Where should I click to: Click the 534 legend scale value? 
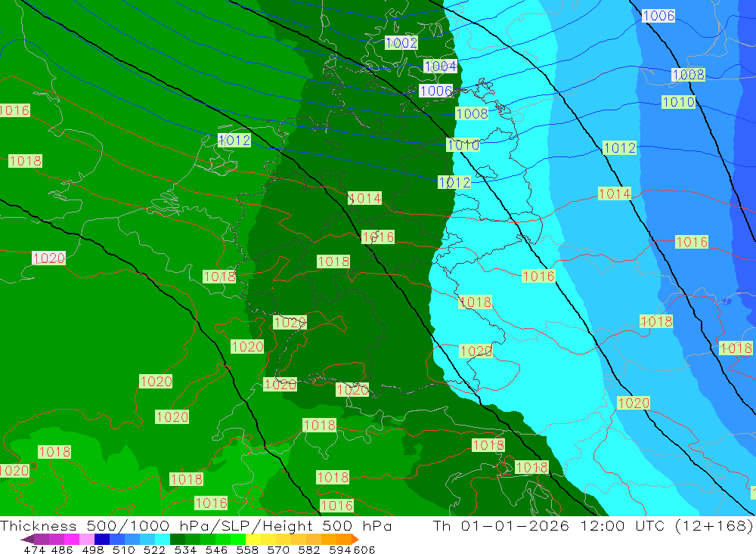point(186,549)
